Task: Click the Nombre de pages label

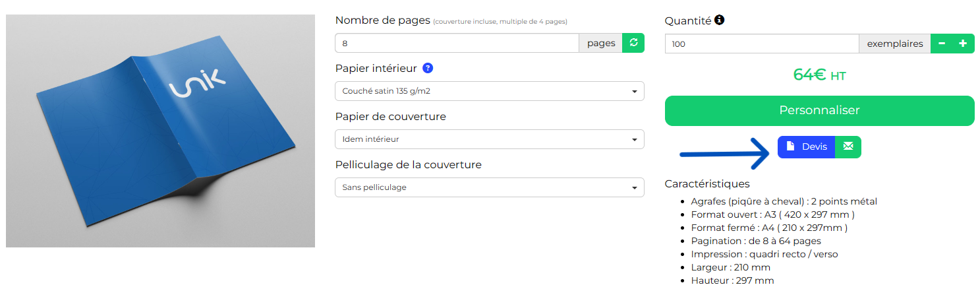Action: pyautogui.click(x=382, y=20)
